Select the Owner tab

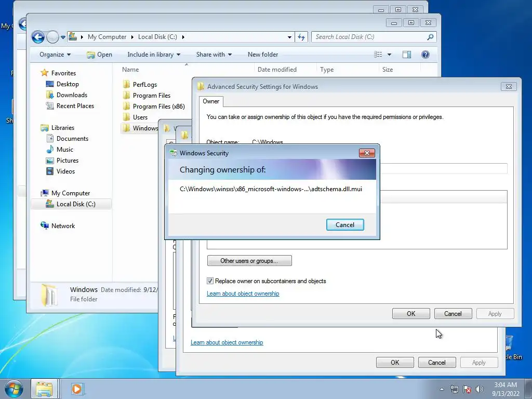pos(211,101)
